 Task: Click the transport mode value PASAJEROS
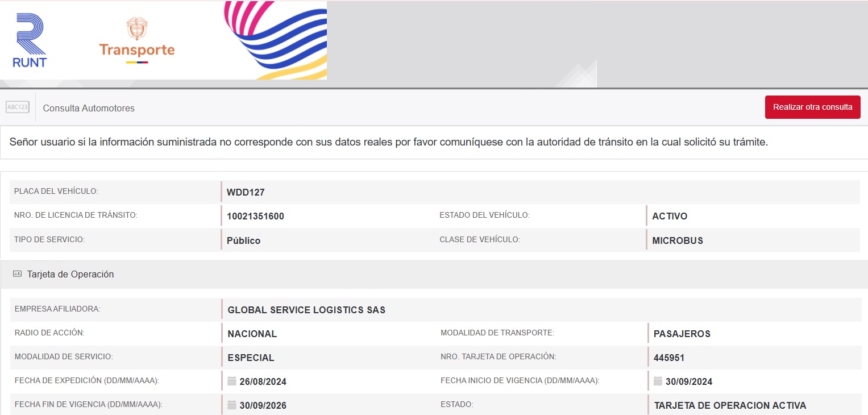[x=682, y=334]
